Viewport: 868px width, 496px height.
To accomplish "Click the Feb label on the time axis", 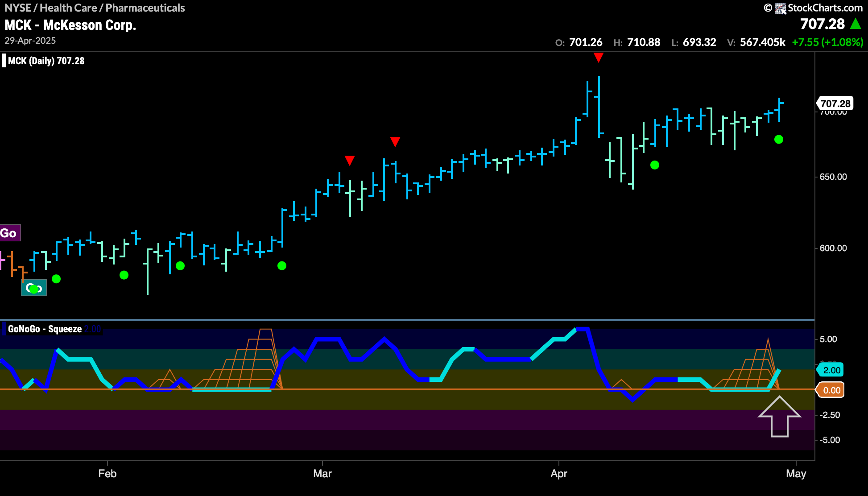I will 107,474.
